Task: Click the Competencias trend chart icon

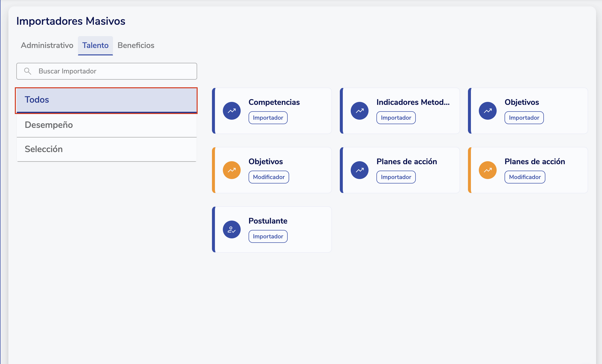Action: pos(232,111)
